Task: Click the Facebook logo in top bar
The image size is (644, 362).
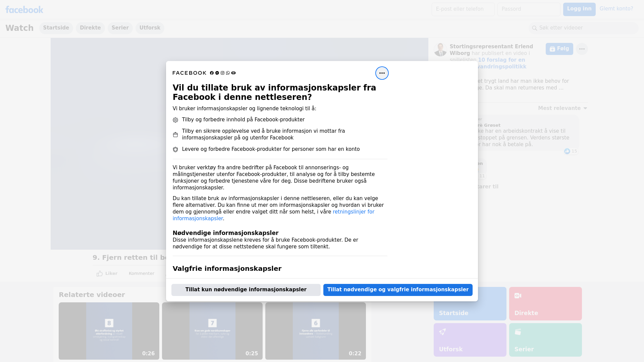Action: 24,10
